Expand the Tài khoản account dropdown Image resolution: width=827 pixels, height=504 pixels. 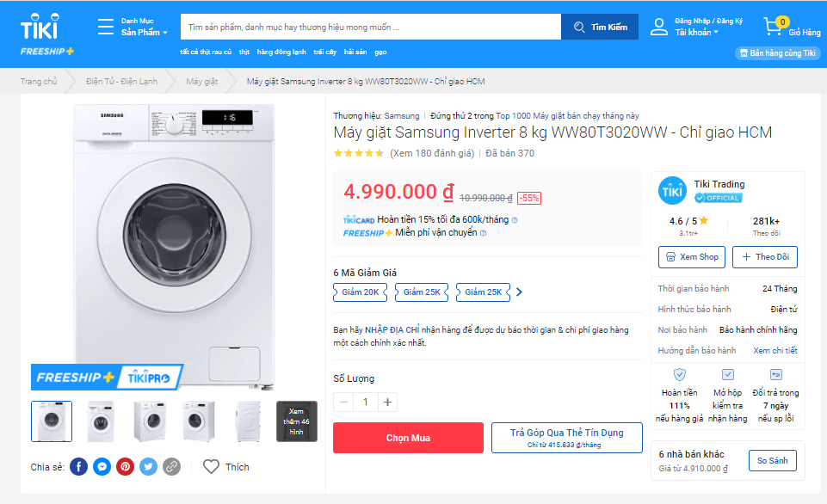695,33
